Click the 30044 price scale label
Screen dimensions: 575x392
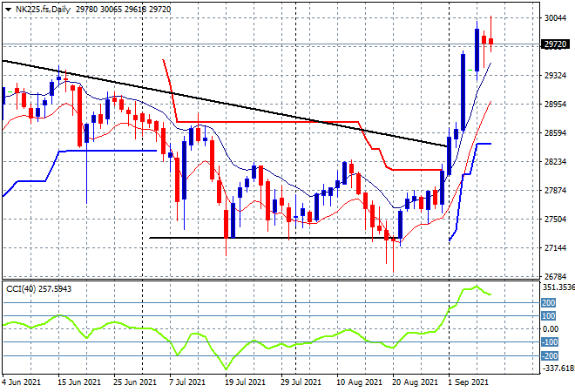point(555,18)
